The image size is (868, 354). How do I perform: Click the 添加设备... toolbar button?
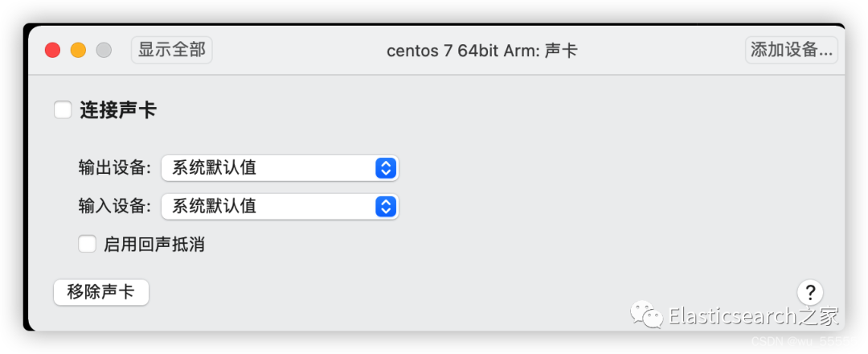pyautogui.click(x=791, y=50)
